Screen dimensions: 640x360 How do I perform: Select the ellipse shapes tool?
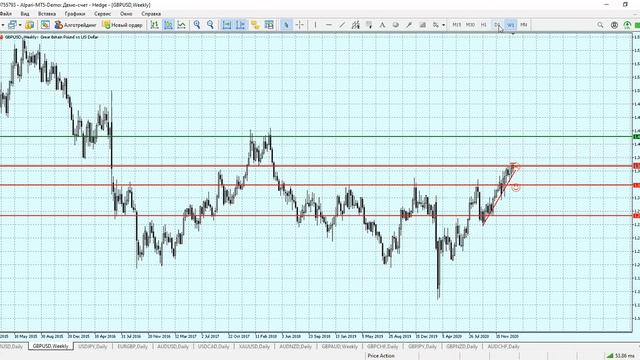(396, 25)
